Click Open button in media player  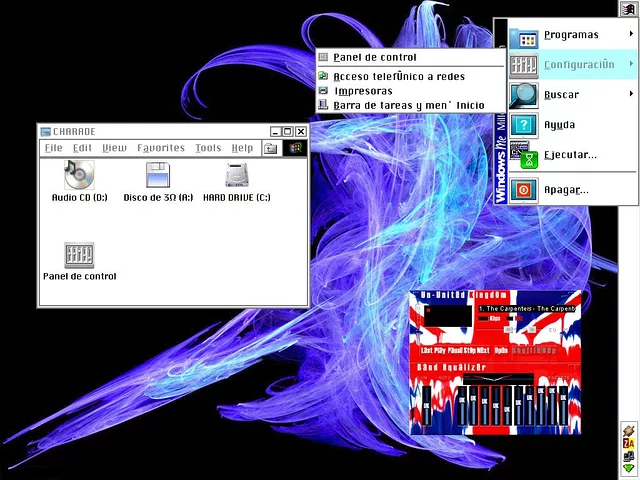point(501,351)
